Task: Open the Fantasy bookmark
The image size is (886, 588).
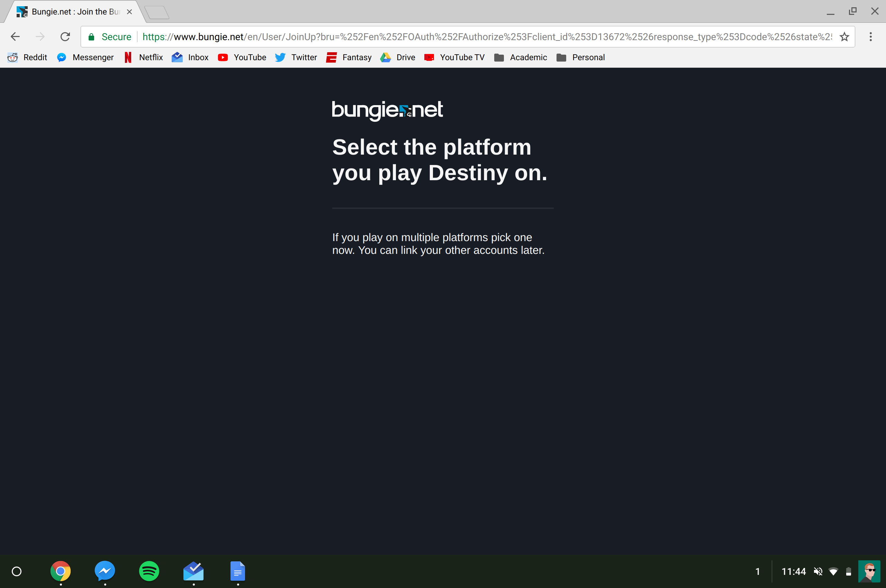Action: (349, 57)
